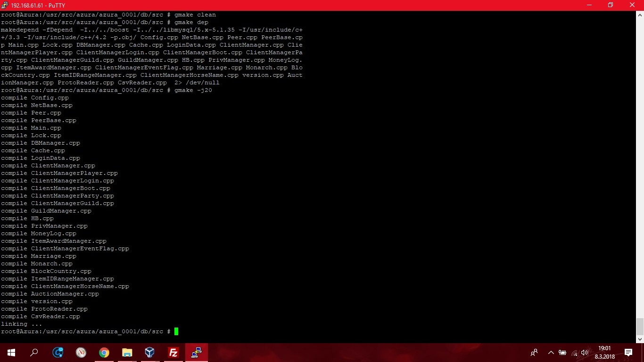Image resolution: width=644 pixels, height=362 pixels.
Task: Click 'compile DBManager.cpp' line
Action: pos(41,143)
